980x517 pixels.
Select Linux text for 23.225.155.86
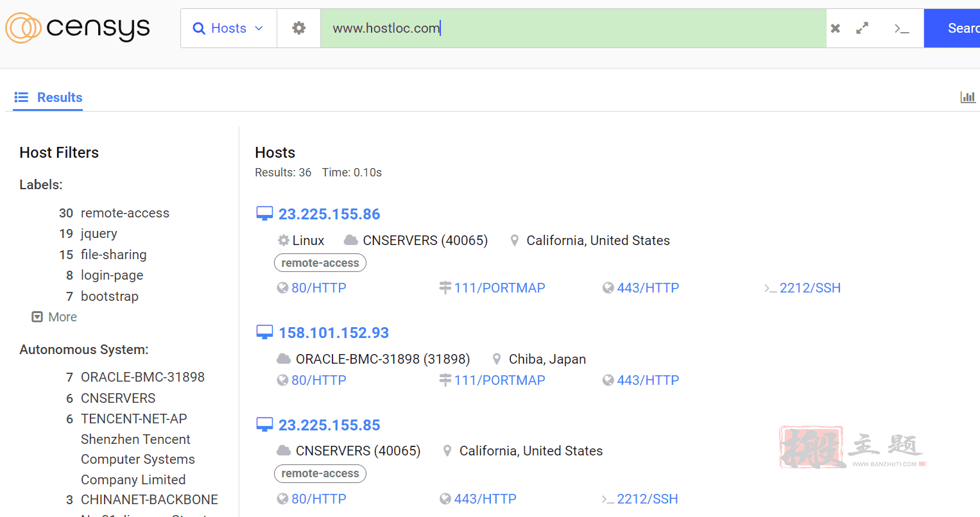tap(308, 241)
